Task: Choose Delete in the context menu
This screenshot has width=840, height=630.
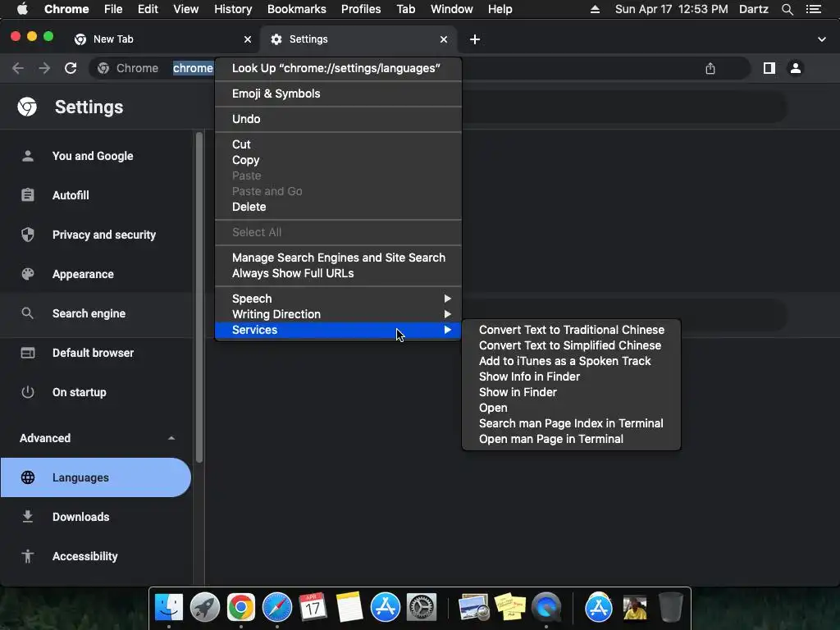Action: tap(338, 206)
